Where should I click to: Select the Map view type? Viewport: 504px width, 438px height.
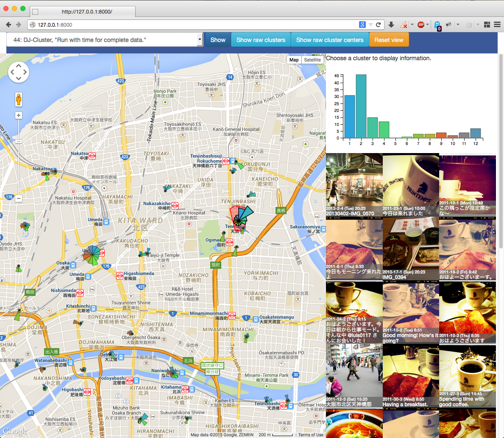(x=294, y=60)
